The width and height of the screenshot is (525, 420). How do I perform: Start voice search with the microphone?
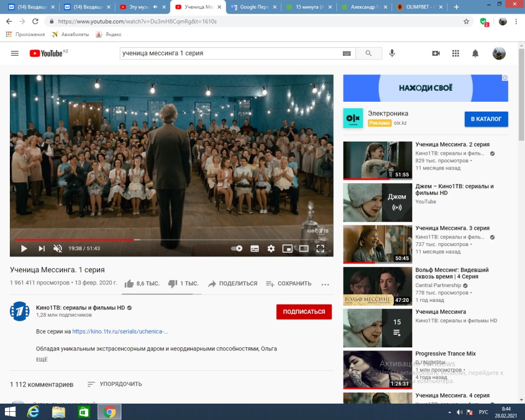[x=392, y=53]
